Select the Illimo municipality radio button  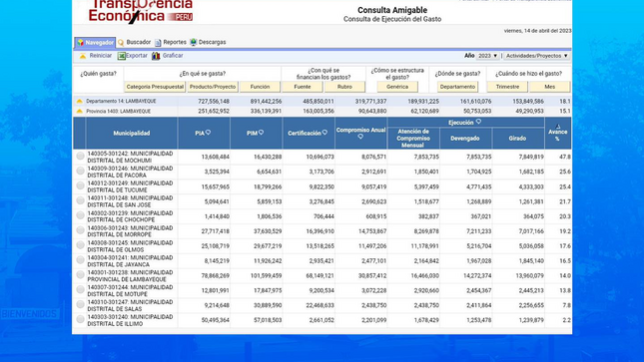click(80, 319)
